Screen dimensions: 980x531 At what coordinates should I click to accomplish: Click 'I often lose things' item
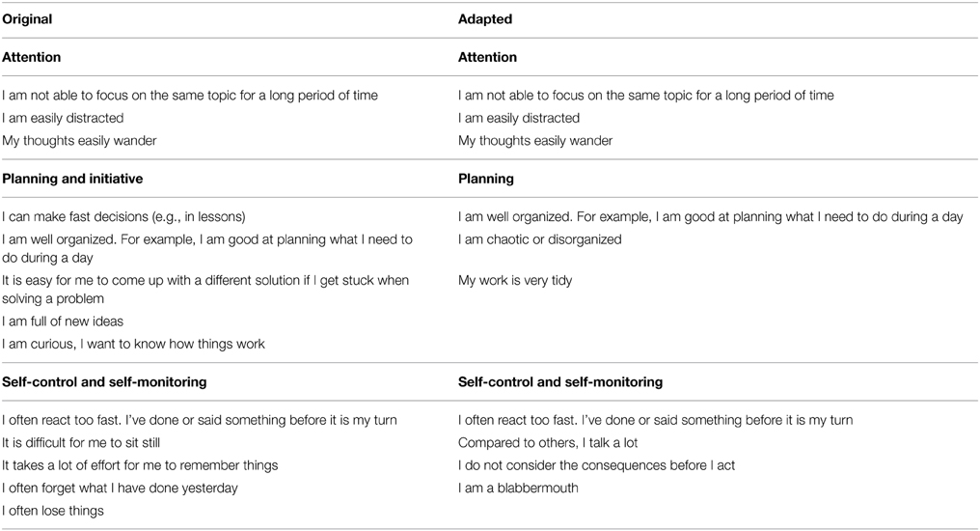point(53,510)
